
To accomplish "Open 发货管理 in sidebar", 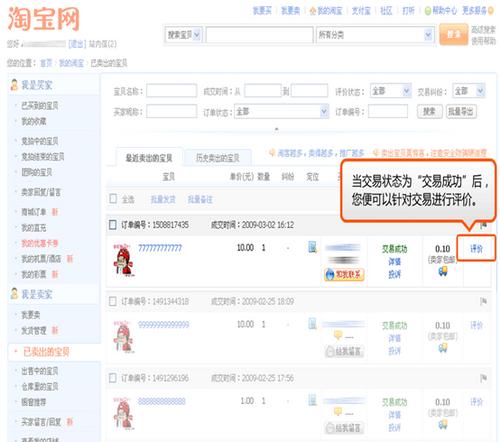I will pyautogui.click(x=34, y=330).
